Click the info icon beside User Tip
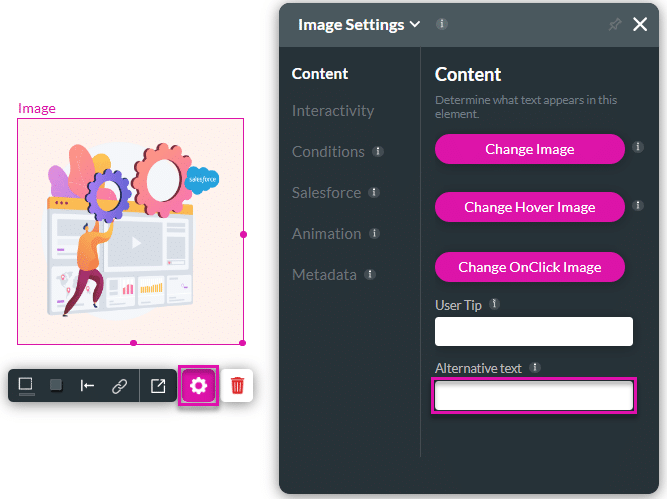The width and height of the screenshot is (667, 499). pos(494,304)
